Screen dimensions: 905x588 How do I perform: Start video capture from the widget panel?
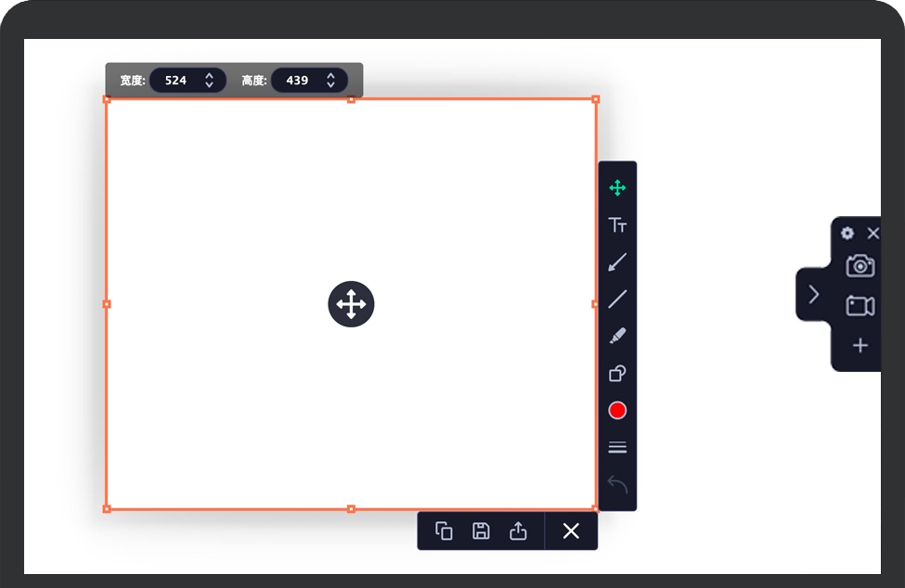pyautogui.click(x=860, y=304)
